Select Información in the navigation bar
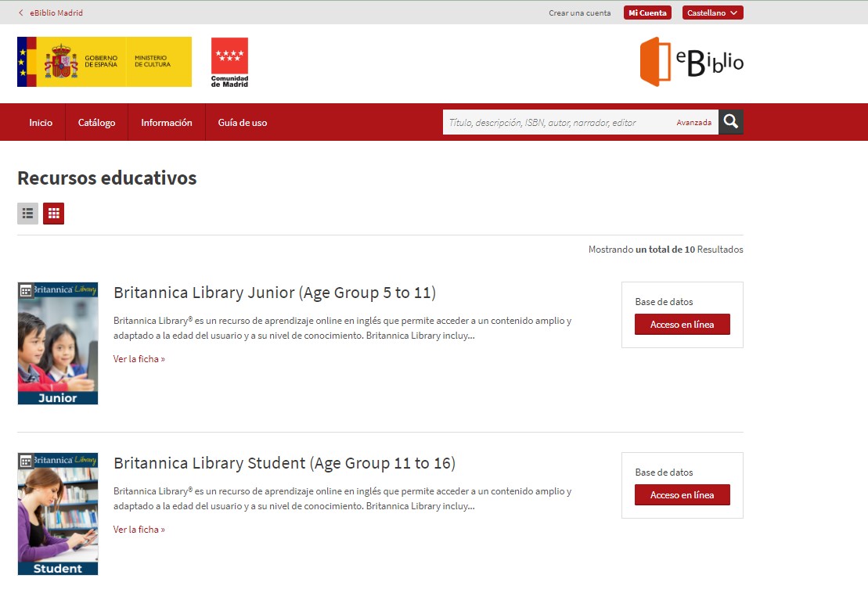This screenshot has width=868, height=600. click(166, 123)
